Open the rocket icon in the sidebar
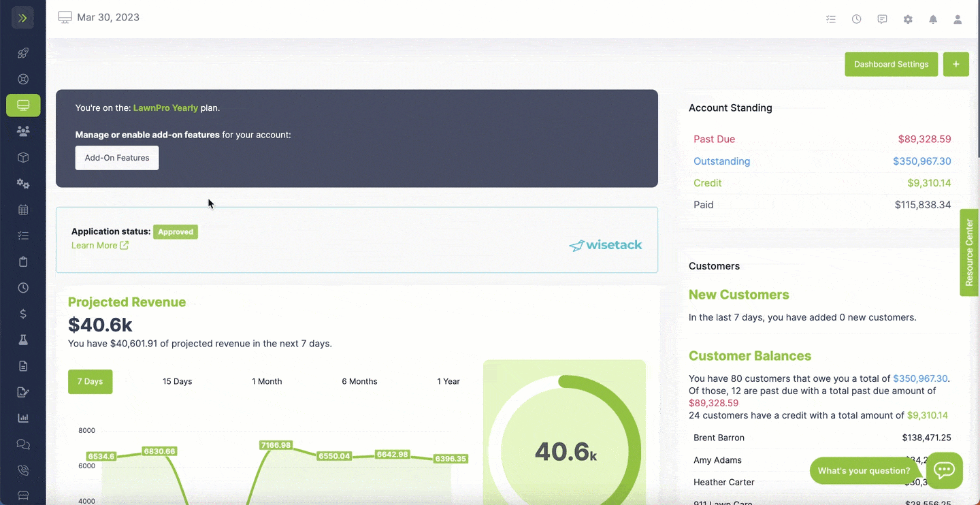This screenshot has height=505, width=980. [x=23, y=53]
